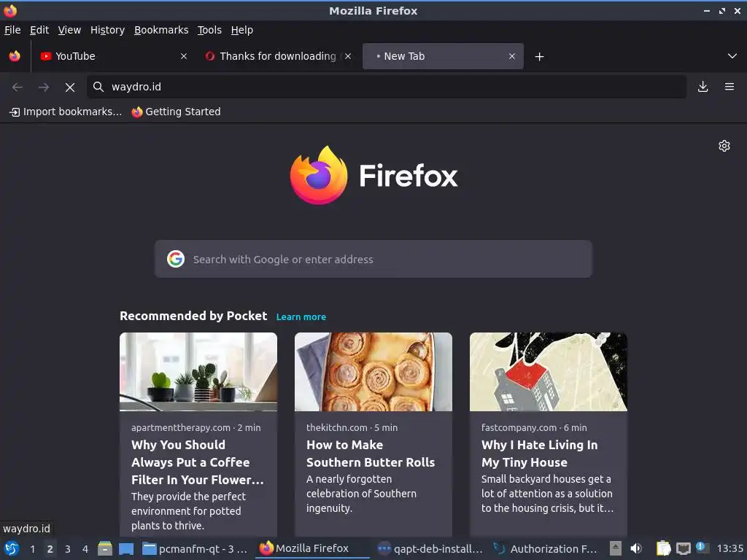Click the clipboard tray icon

tap(663, 548)
